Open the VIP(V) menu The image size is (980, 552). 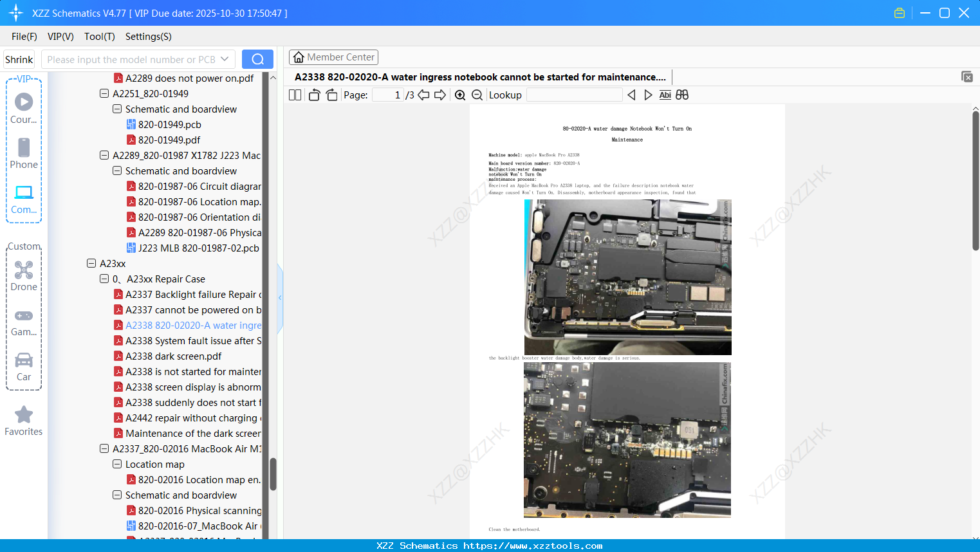tap(60, 37)
